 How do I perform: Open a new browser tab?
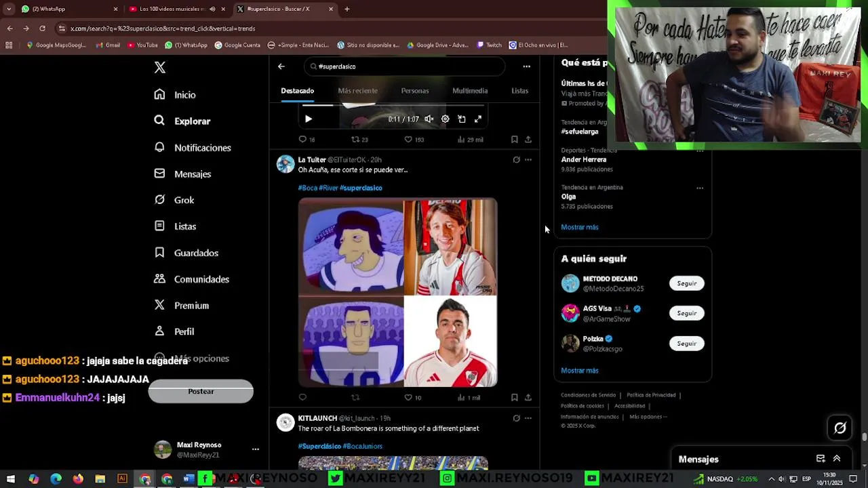pos(347,9)
